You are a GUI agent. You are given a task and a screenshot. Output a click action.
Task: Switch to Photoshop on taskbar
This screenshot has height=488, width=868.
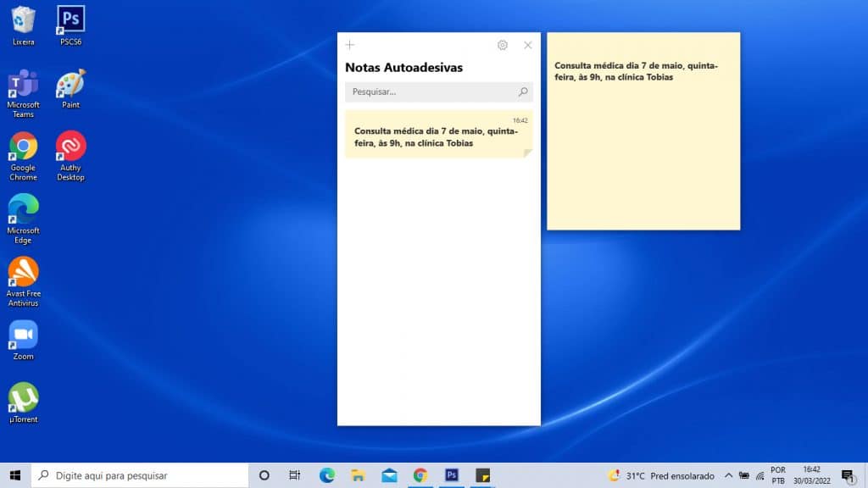tap(452, 475)
